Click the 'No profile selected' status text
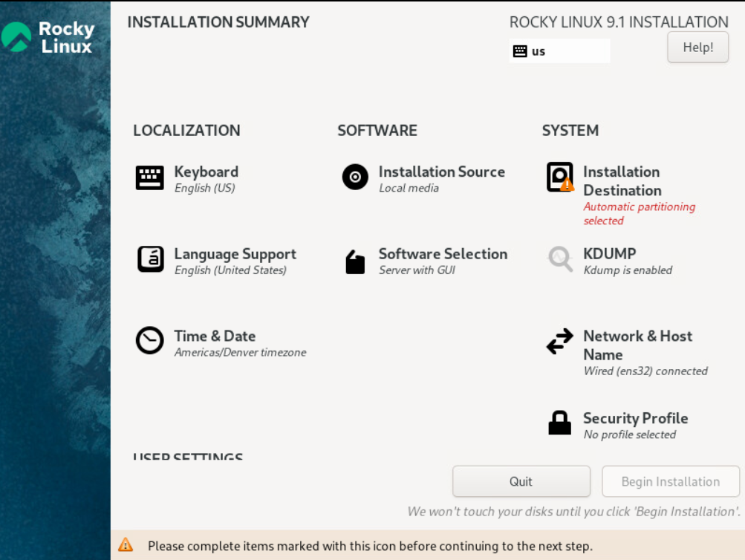The image size is (745, 560). (629, 434)
